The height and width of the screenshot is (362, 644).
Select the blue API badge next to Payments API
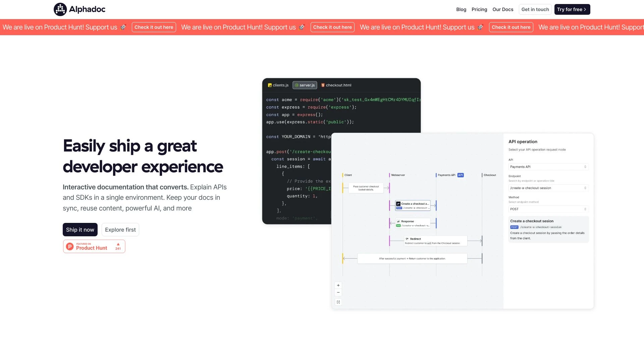460,175
